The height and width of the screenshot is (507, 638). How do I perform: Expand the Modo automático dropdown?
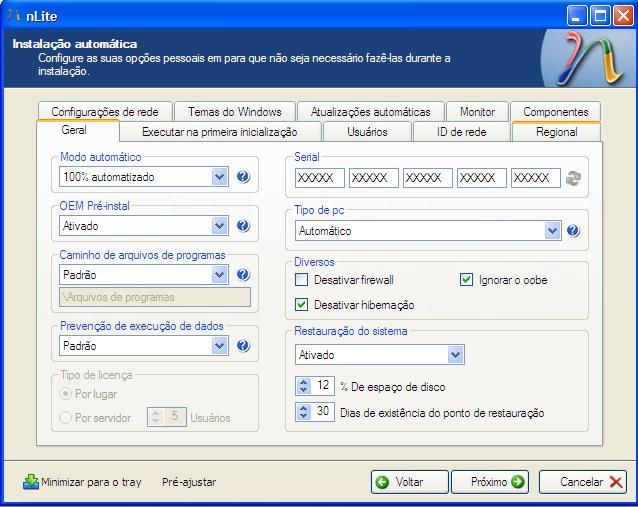(219, 177)
